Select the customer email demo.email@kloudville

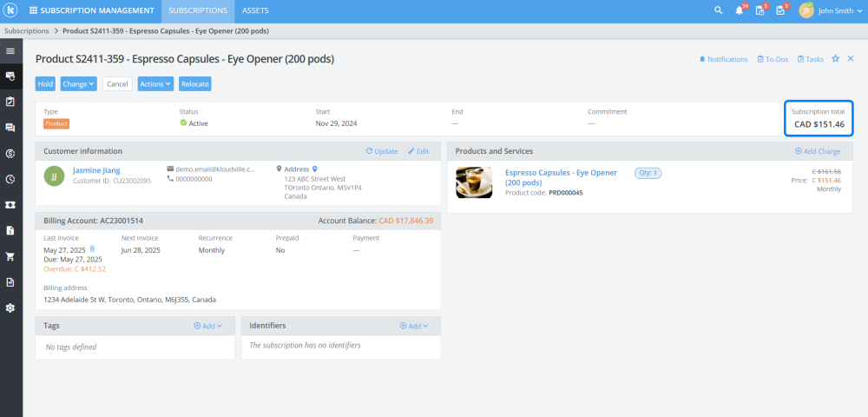pos(215,169)
